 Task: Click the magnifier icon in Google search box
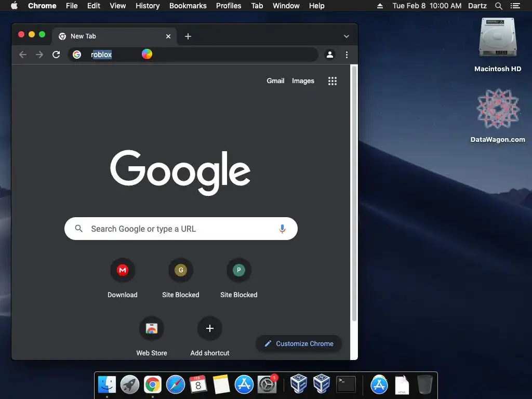79,229
